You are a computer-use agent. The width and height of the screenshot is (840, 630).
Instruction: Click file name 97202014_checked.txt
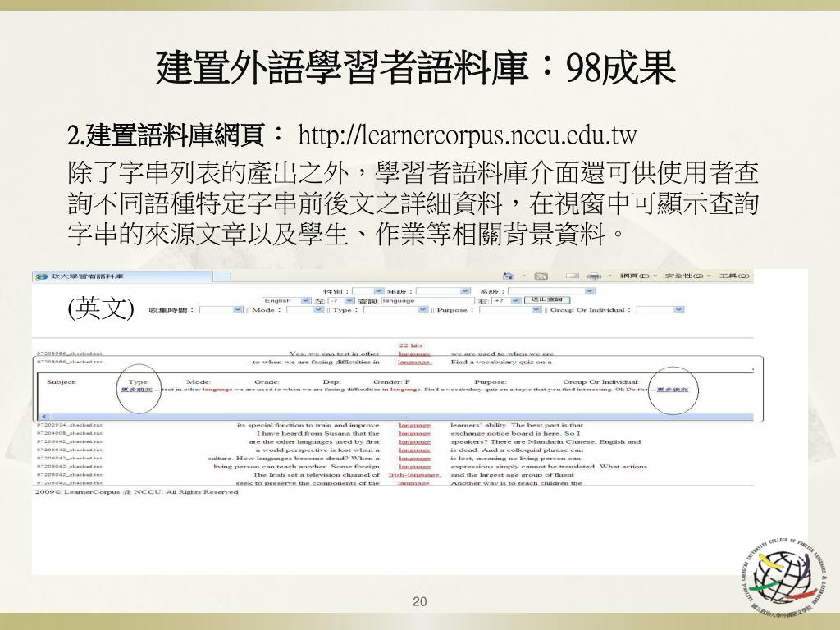(69, 426)
